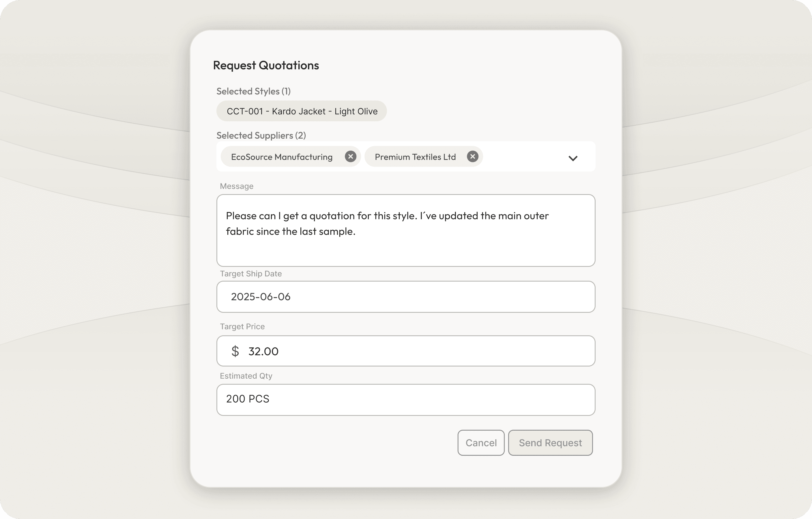Select the CCT-001 Kardo Jacket style chip
Viewport: 812px width, 519px height.
click(x=302, y=111)
